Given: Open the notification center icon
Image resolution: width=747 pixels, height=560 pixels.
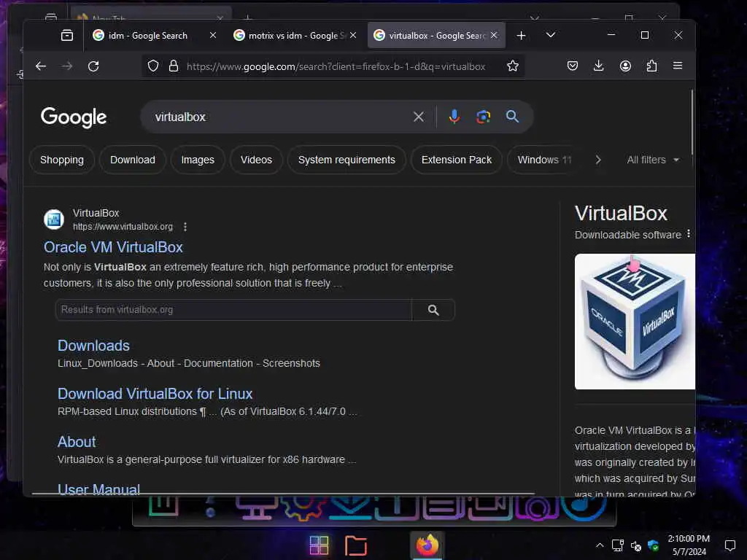Looking at the screenshot, I should 729,545.
